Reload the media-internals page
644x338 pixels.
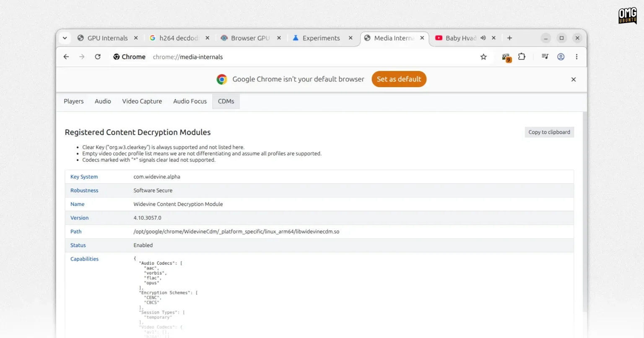click(98, 57)
